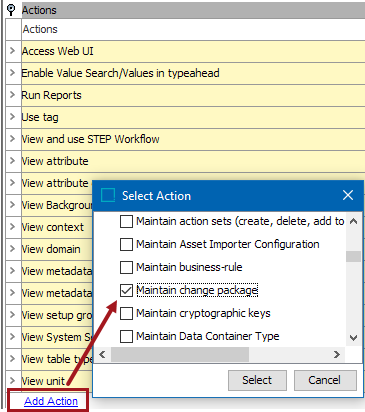Viewport: 365px width, 412px height.
Task: Expand the View unit row
Action: (12, 381)
